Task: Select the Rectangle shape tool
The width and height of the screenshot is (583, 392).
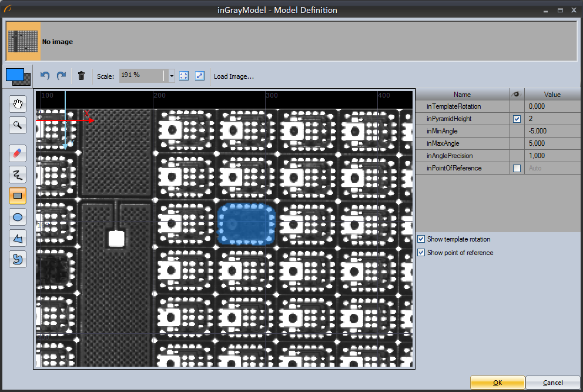Action: (18, 196)
